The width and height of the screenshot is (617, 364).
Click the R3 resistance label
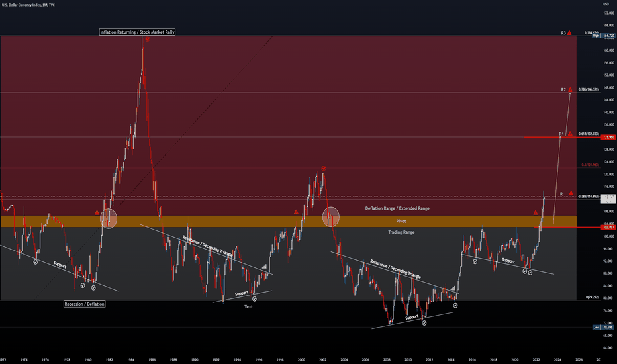(x=563, y=33)
